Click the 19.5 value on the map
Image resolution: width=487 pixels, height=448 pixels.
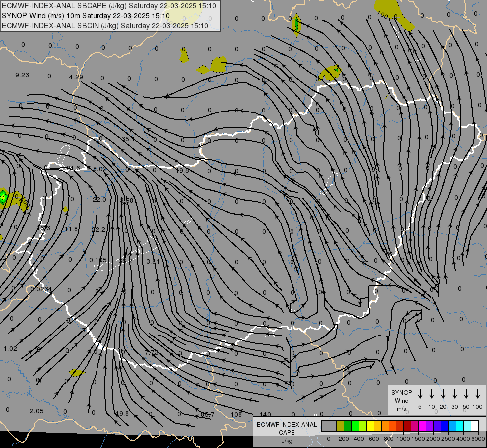point(183,170)
